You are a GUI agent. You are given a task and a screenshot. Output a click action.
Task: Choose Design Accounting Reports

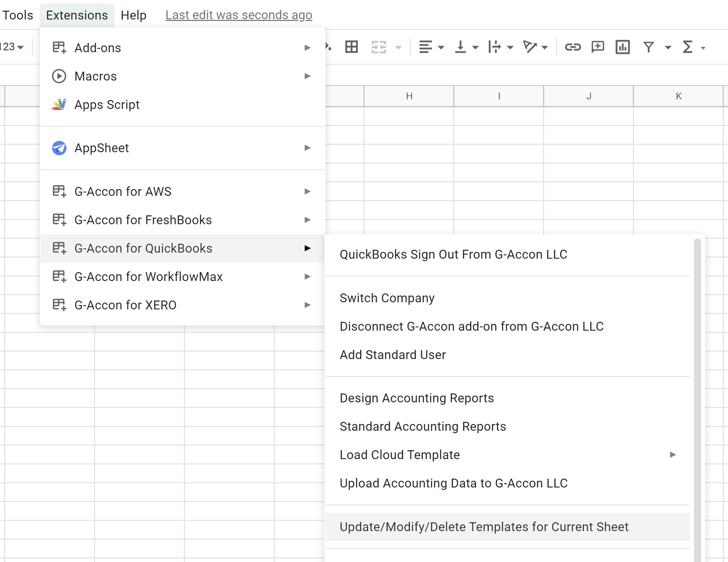(x=508, y=398)
